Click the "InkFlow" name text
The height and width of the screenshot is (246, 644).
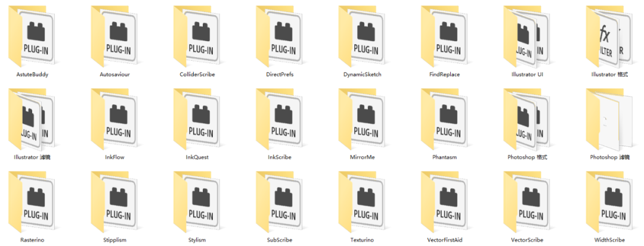click(114, 157)
